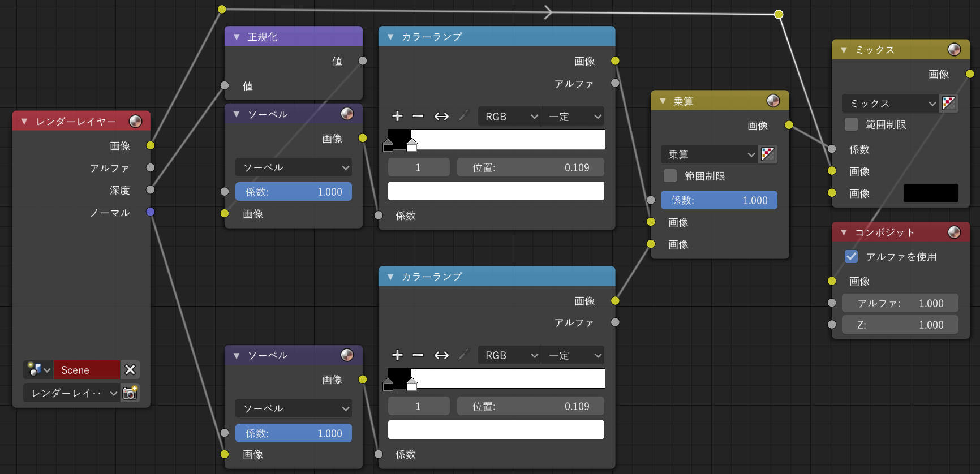Flip the upper カラーランプ color ramp

coord(441,117)
